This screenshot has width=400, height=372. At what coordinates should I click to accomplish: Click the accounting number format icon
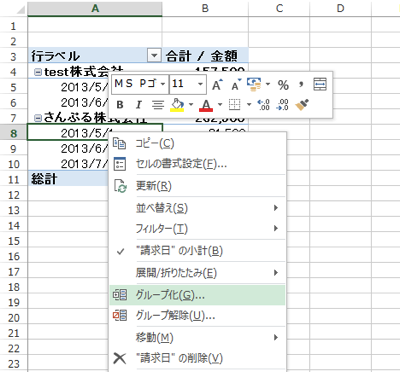click(x=254, y=85)
